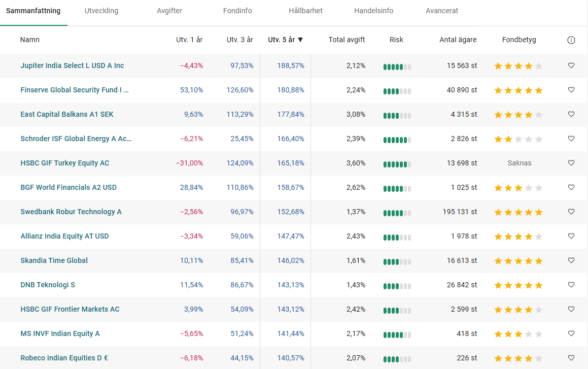
Task: Click star rating of DNB Teknologi S
Action: 518,285
